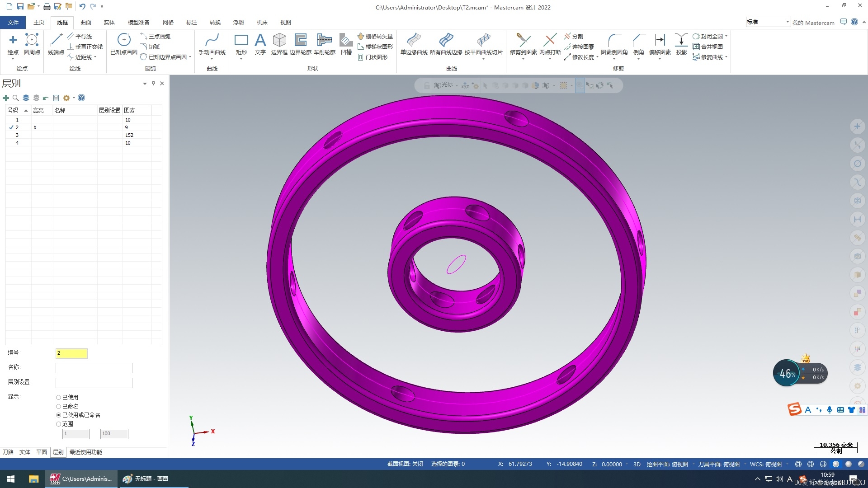Select 所有曲线边缘 all edges curve tool
Viewport: 868px width, 488px height.
pyautogui.click(x=446, y=44)
